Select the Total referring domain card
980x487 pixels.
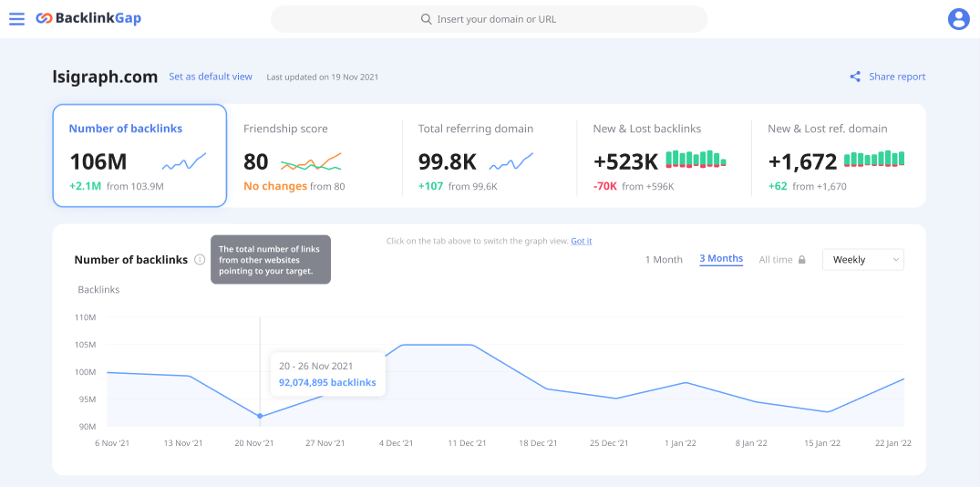pos(490,156)
